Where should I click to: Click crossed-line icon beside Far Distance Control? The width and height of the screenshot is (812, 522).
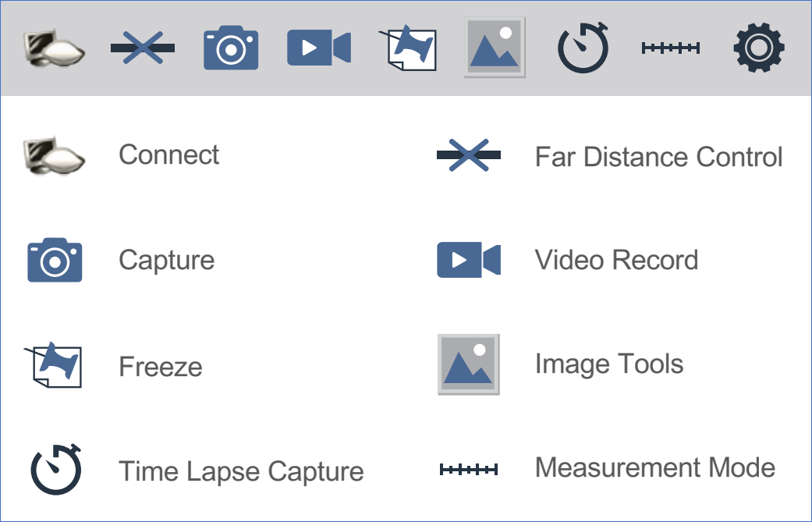pyautogui.click(x=468, y=155)
